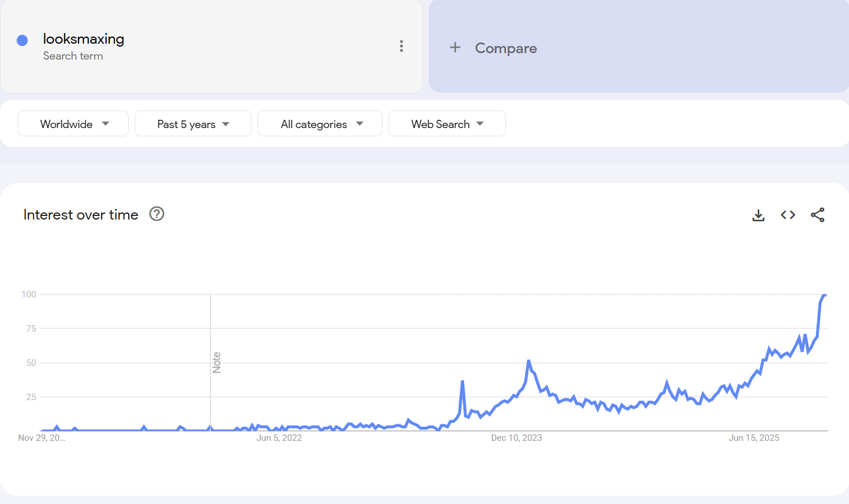Expand the All categories dropdown

tap(320, 124)
